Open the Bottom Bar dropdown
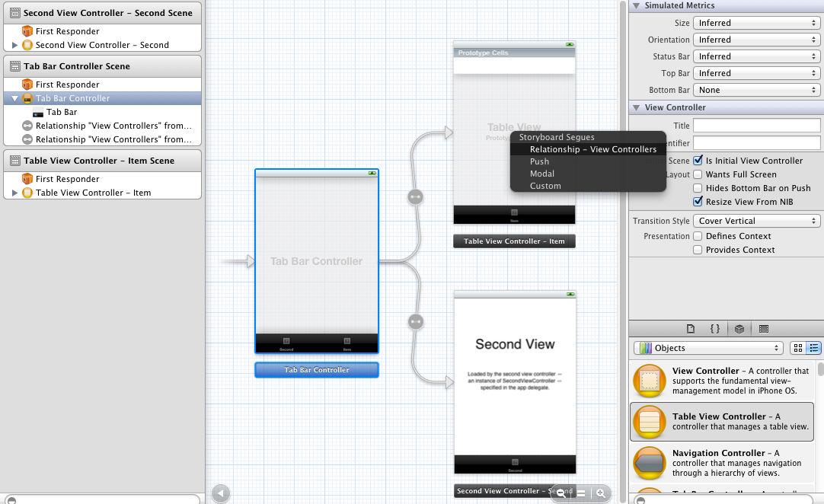 click(x=756, y=90)
